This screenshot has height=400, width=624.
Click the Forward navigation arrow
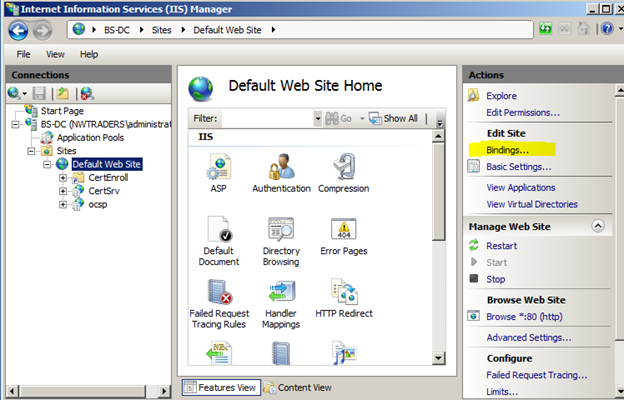[42, 30]
